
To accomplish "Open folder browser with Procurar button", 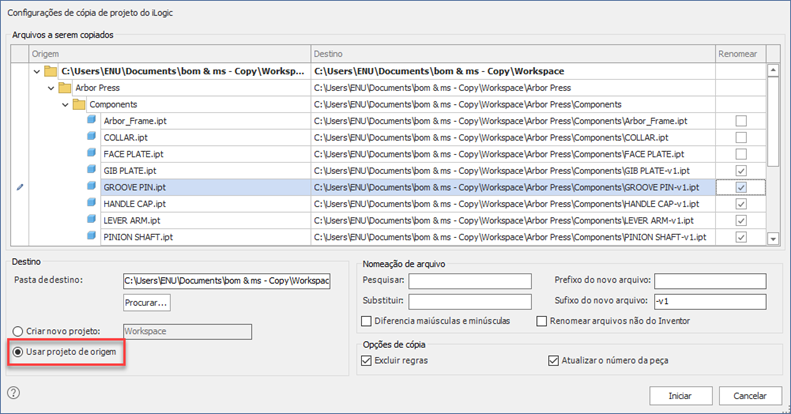I will [147, 302].
